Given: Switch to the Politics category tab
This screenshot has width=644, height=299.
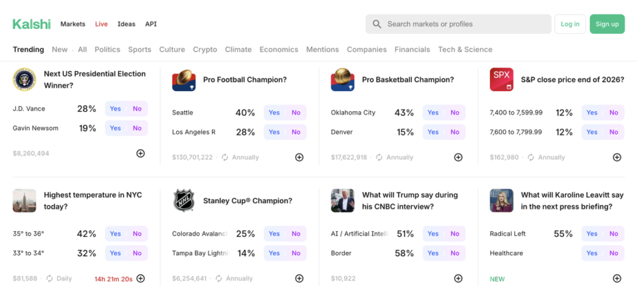Looking at the screenshot, I should [108, 50].
